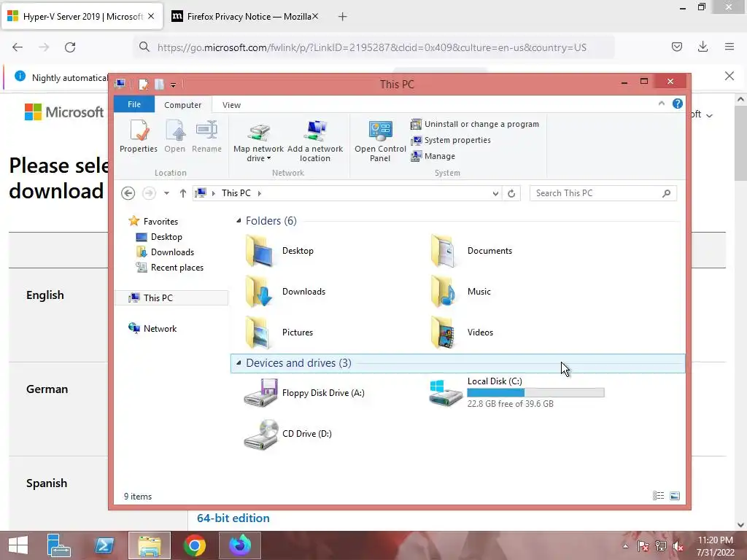The height and width of the screenshot is (560, 747).
Task: Select Network in navigation pane
Action: tap(152, 329)
